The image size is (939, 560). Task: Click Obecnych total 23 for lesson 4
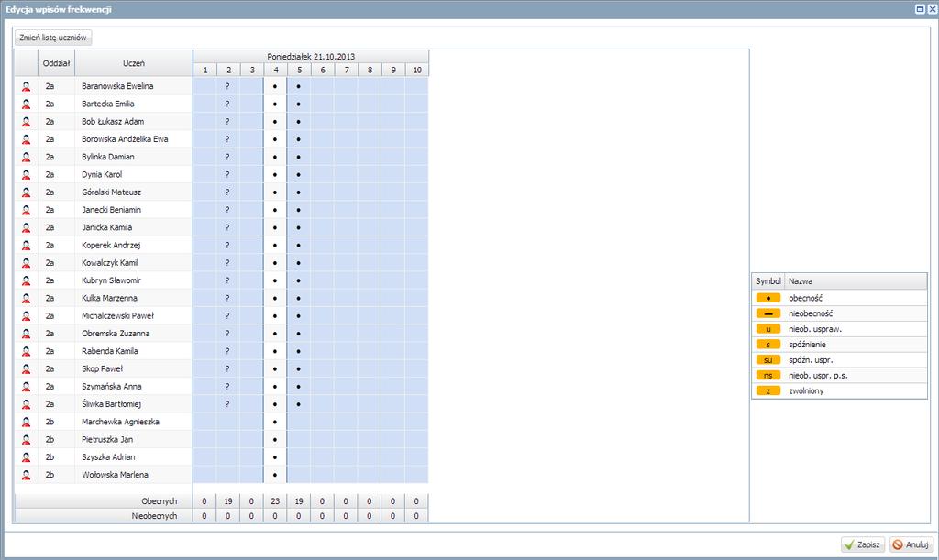[275, 501]
